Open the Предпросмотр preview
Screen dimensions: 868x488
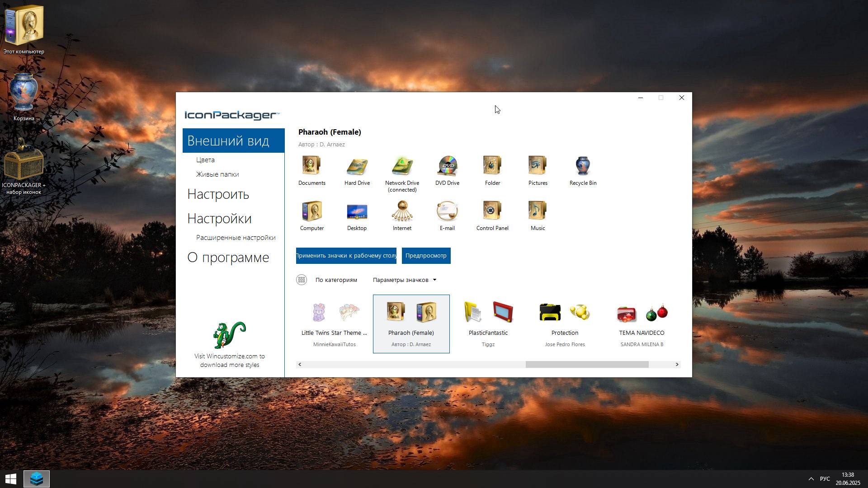pos(425,255)
